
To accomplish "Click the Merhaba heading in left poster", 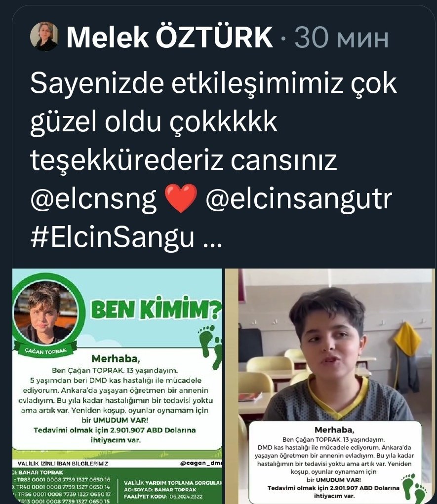I will pyautogui.click(x=116, y=358).
